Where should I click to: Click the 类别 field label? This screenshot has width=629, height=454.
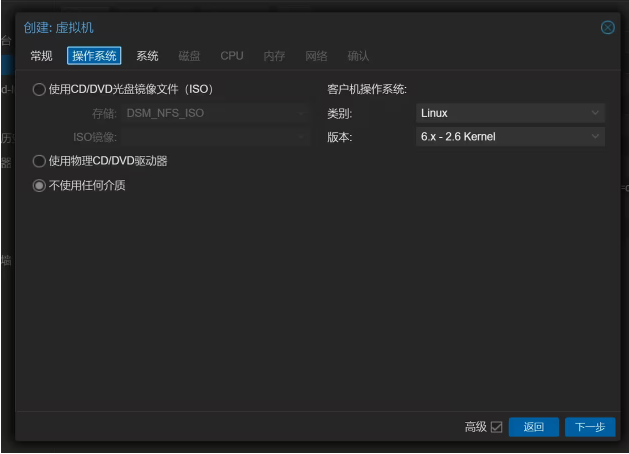tap(339, 114)
